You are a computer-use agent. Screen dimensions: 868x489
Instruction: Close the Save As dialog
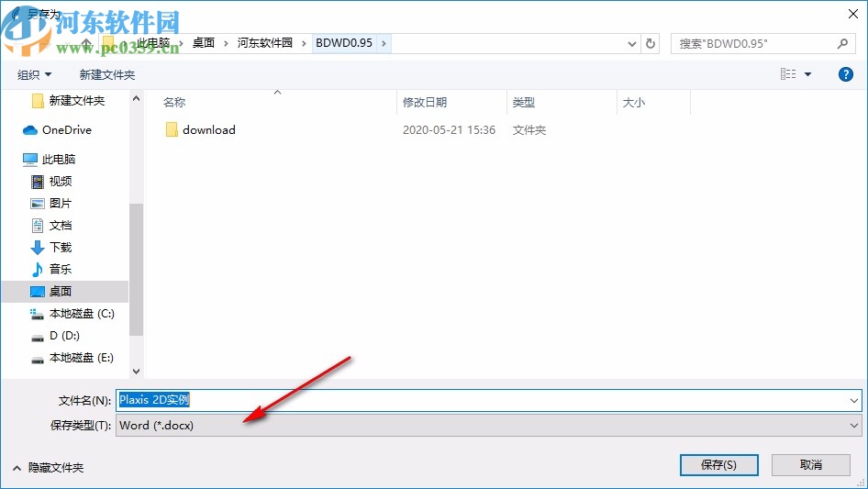pyautogui.click(x=853, y=14)
